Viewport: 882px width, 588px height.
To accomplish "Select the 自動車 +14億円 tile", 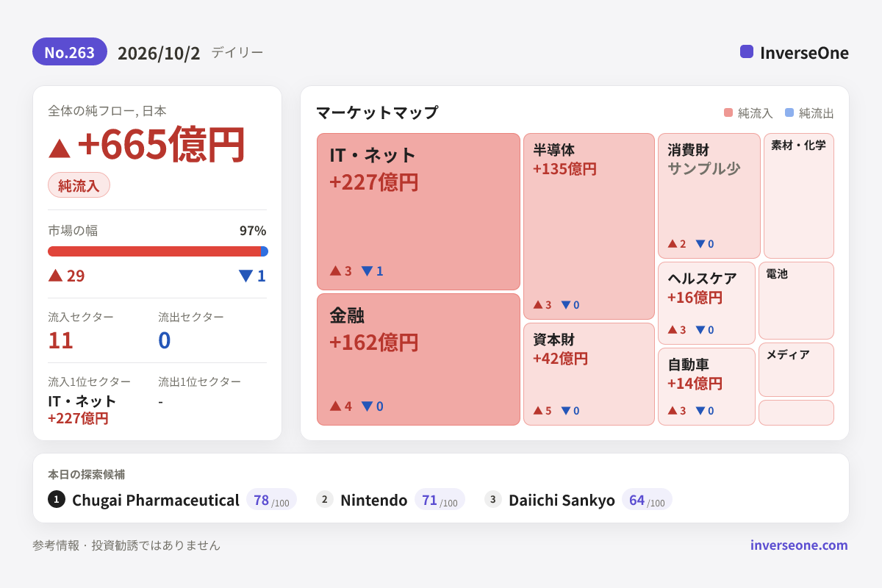I will point(706,387).
